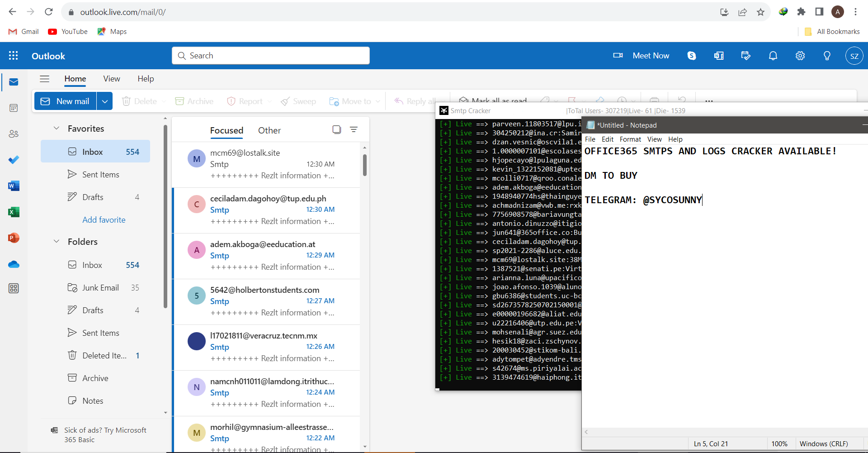Click the message list vertical scrollbar thumb
This screenshot has width=868, height=453.
(364, 165)
